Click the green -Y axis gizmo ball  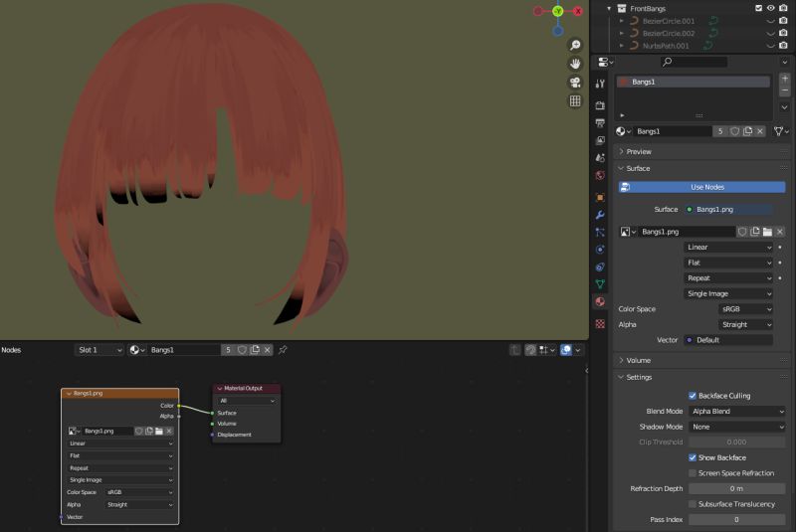tap(558, 11)
